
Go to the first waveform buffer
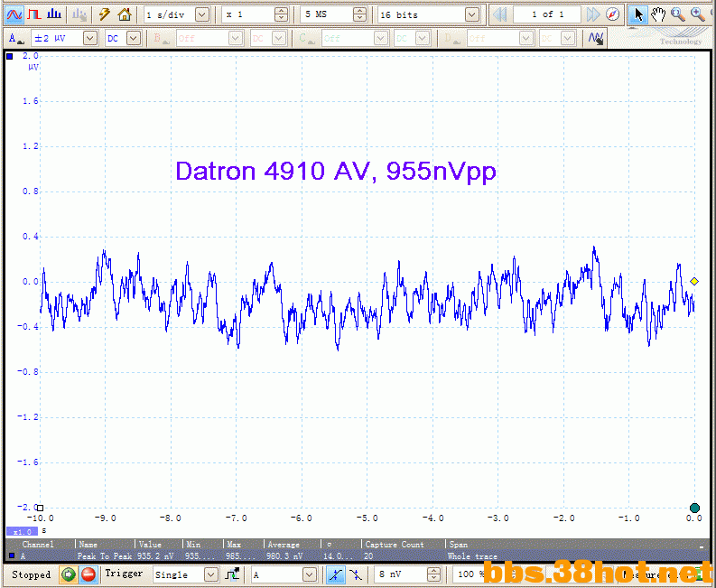[500, 14]
